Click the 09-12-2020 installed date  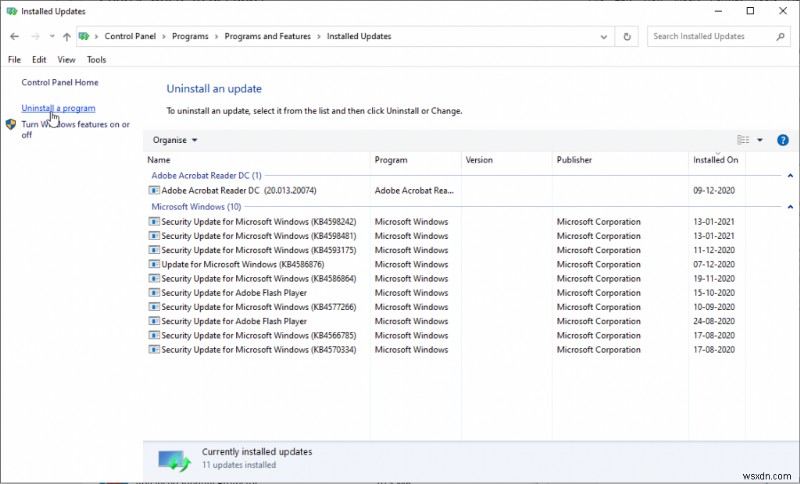click(x=714, y=191)
